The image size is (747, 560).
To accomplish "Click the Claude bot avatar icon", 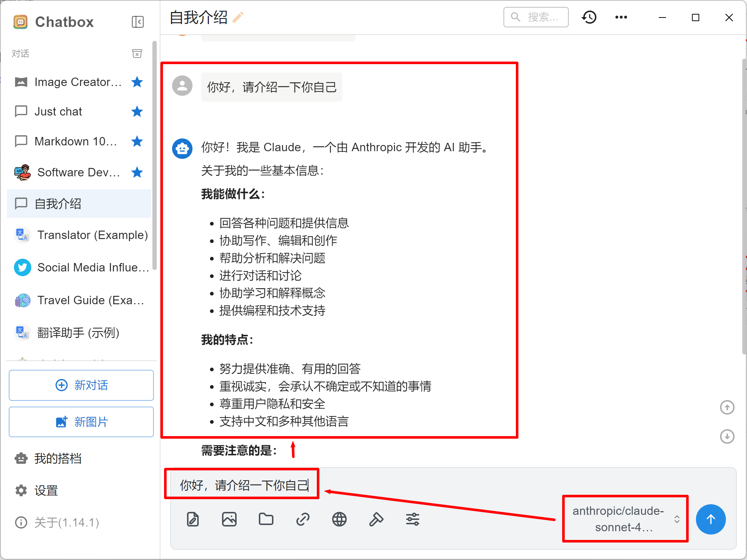I will click(182, 149).
